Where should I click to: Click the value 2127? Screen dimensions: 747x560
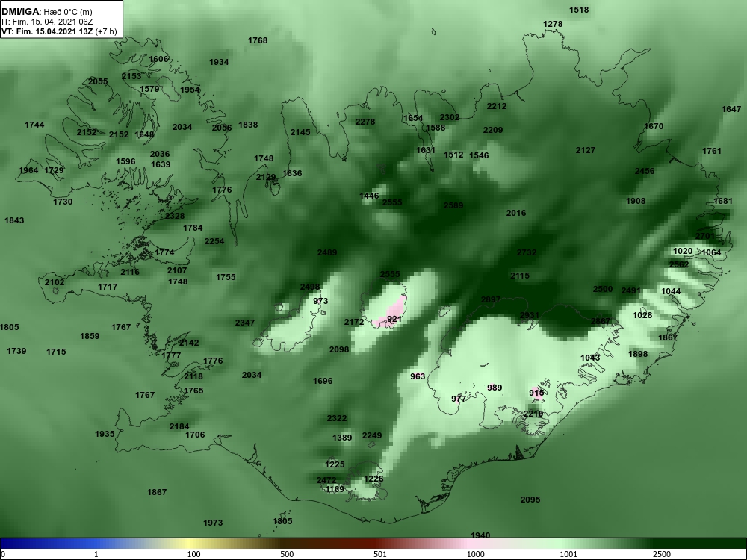(x=586, y=151)
